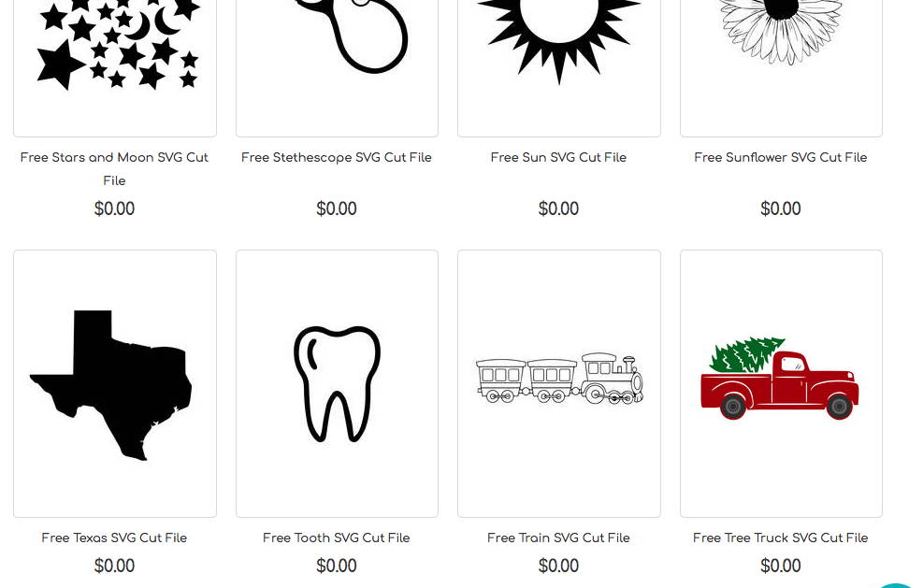This screenshot has width=923, height=588.
Task: Open 'Free Tooth SVG Cut File' link
Action: pos(336,538)
